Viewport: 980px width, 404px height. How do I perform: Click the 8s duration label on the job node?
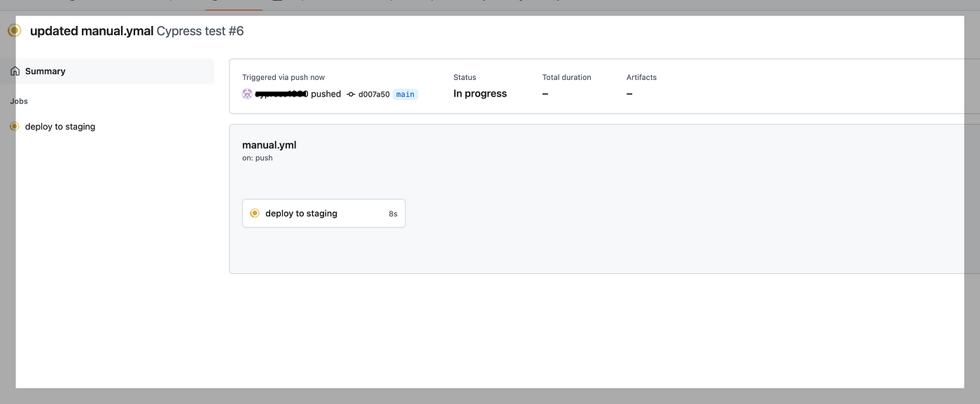tap(393, 213)
